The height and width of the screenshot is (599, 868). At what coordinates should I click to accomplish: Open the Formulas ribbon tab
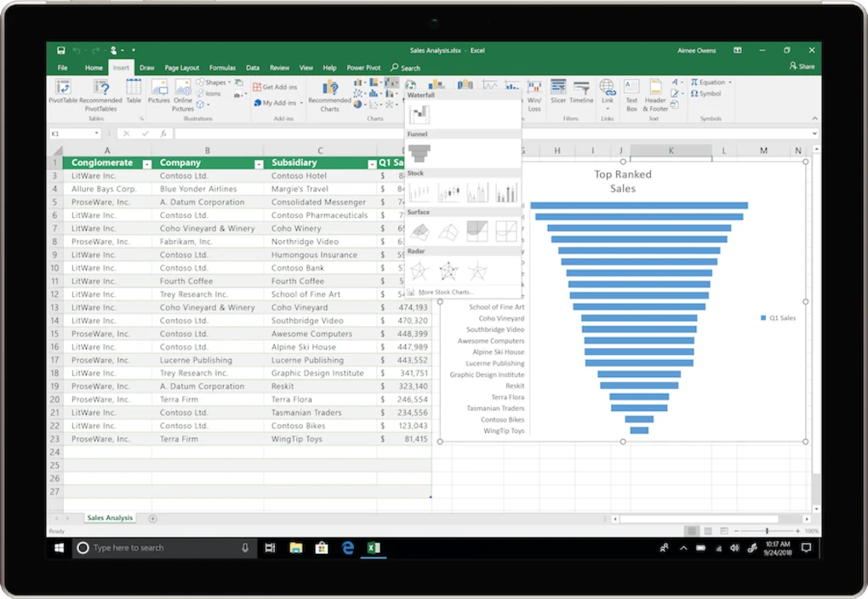coord(222,67)
